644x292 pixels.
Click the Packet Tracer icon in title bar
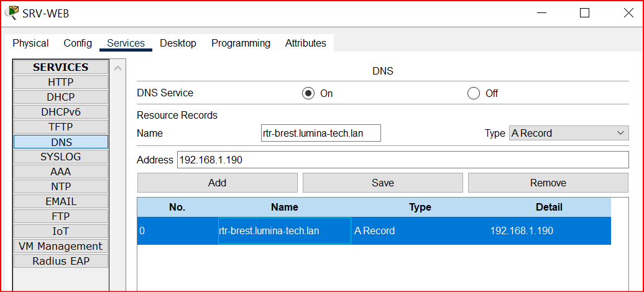(x=11, y=12)
